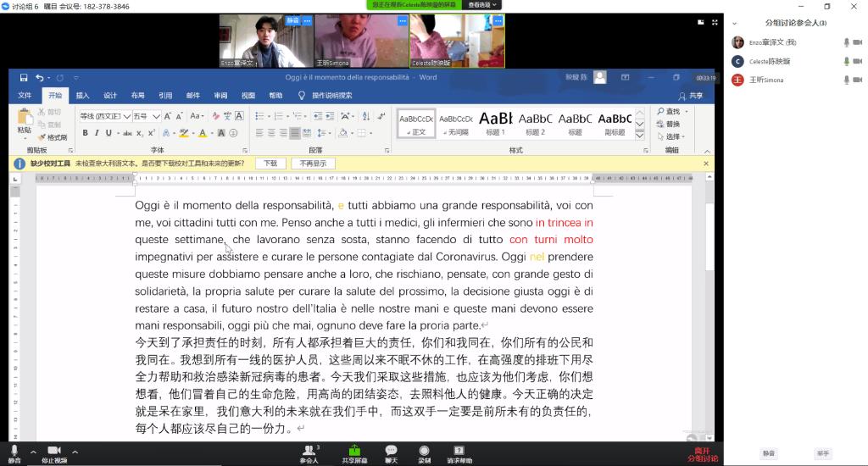Click the Share Screen green icon

pyautogui.click(x=354, y=454)
